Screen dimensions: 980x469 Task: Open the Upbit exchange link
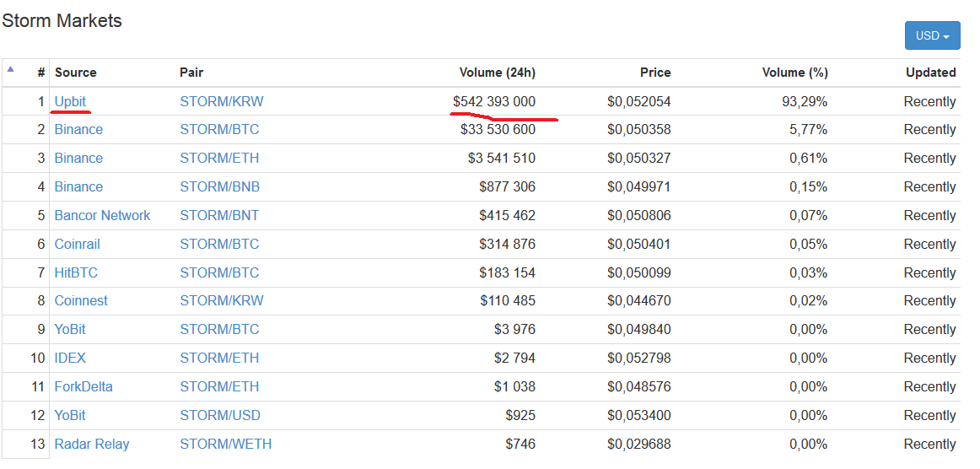click(70, 102)
